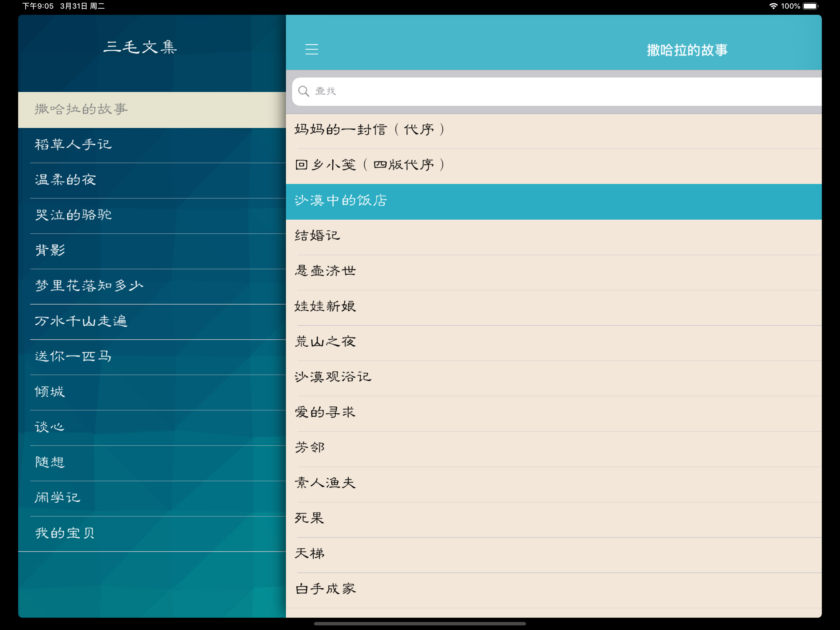
Task: Open the book 梦里花落知多少
Action: [x=152, y=286]
